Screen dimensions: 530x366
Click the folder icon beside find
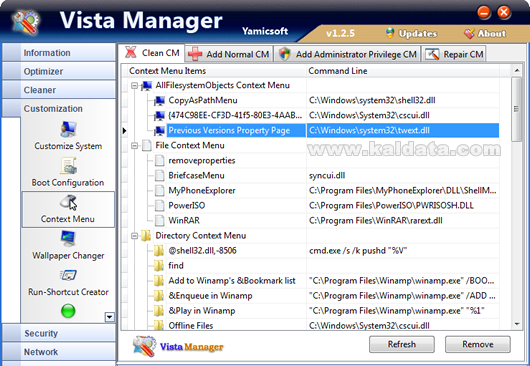159,266
